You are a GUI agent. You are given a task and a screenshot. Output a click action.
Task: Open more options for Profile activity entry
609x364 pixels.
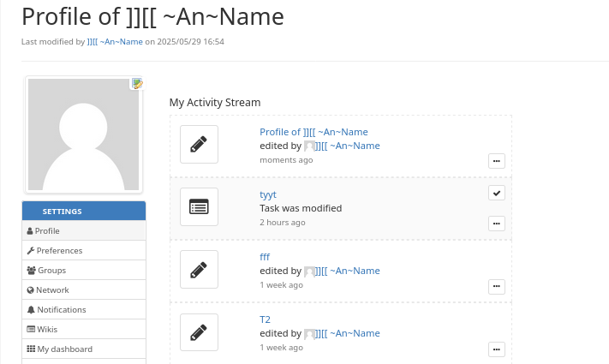click(497, 161)
